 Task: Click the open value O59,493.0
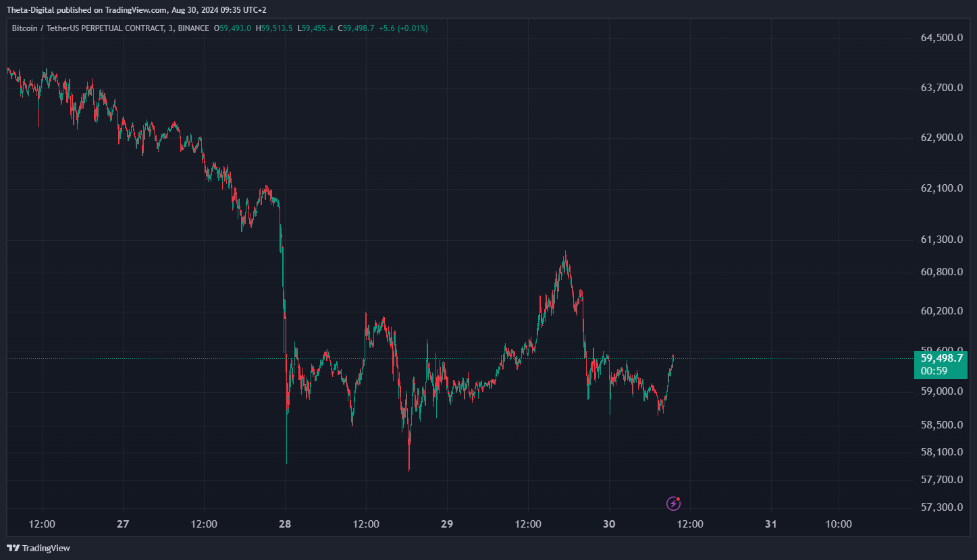(232, 28)
